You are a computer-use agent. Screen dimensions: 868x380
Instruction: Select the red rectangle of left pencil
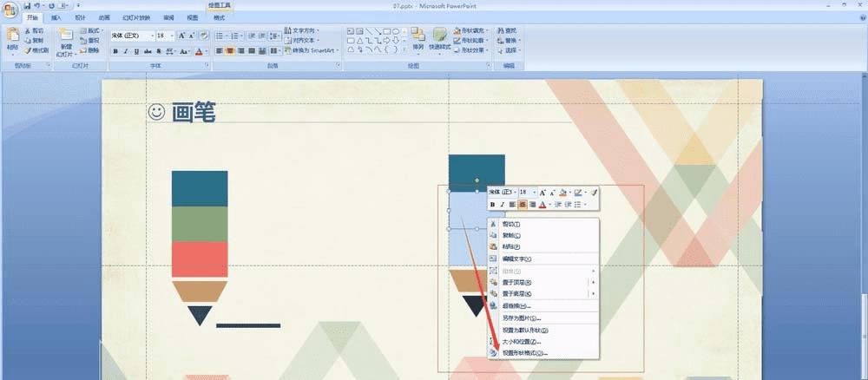click(x=200, y=259)
